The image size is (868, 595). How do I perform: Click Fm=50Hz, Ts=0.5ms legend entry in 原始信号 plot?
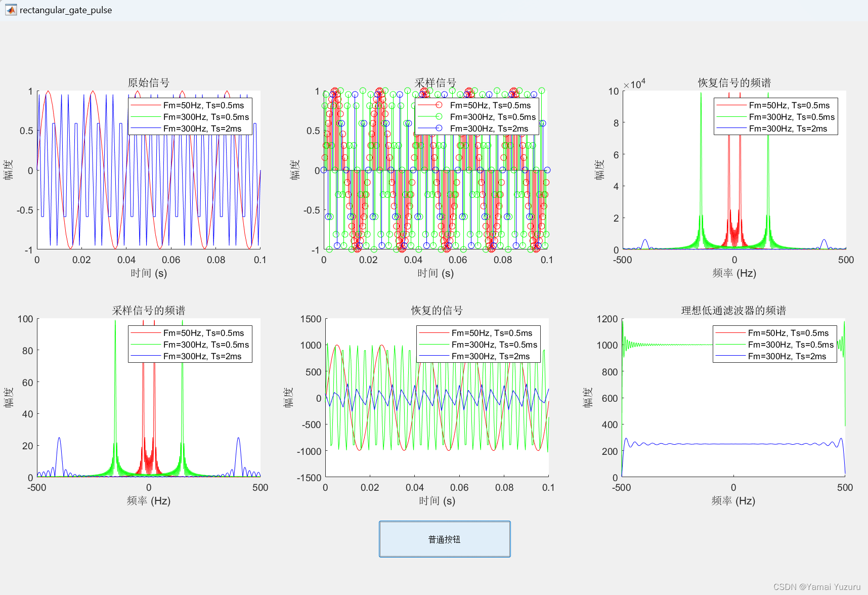point(203,105)
